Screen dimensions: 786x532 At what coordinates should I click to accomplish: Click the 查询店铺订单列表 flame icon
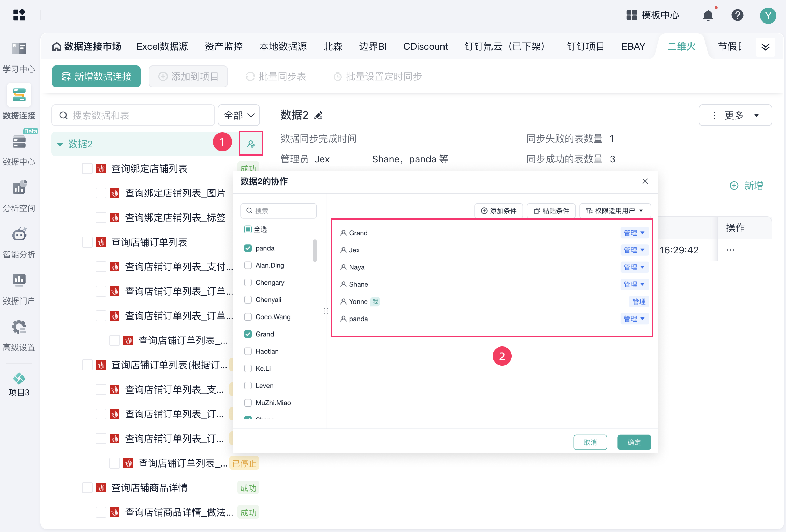pyautogui.click(x=101, y=242)
